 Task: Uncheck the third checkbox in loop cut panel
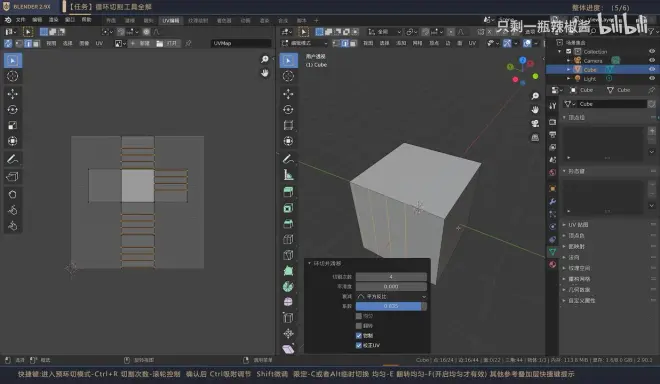tap(359, 336)
